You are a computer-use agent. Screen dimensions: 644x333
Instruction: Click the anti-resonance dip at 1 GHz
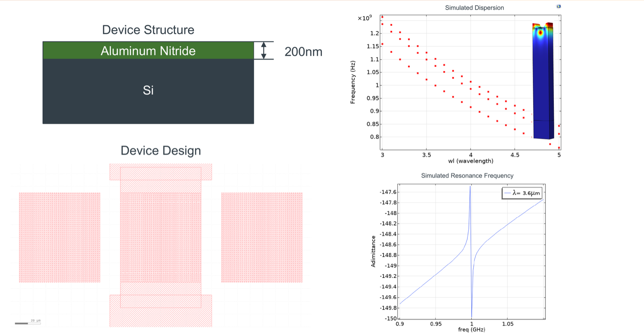pos(471,316)
